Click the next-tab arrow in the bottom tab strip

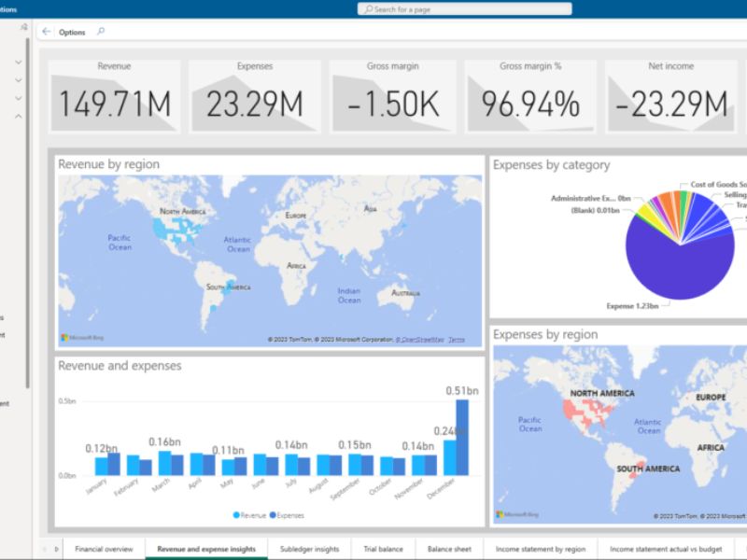click(54, 548)
